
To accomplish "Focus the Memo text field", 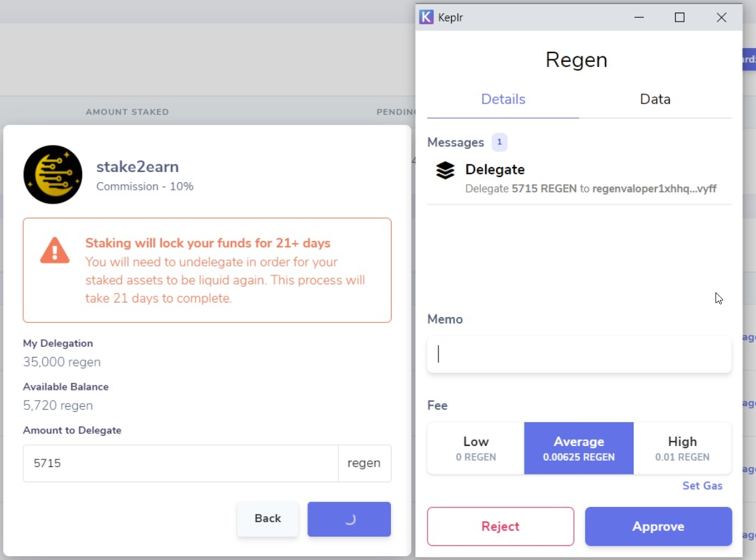I will 579,354.
